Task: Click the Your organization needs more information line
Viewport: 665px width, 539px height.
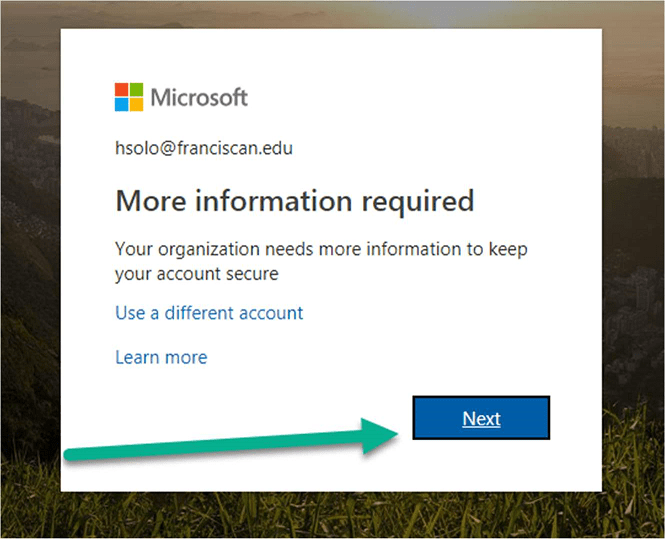Action: pos(321,249)
